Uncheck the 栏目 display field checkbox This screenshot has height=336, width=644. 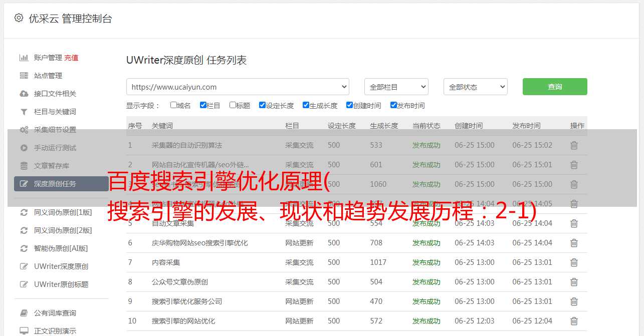point(203,105)
